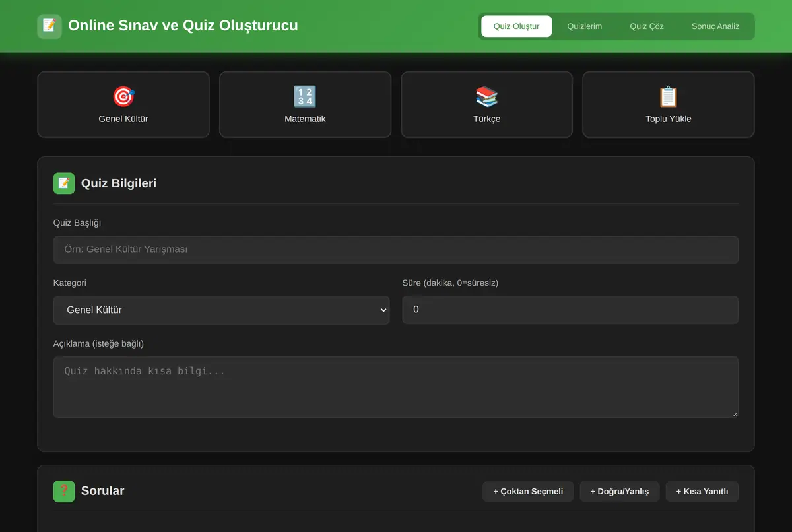792x532 pixels.
Task: Open the Quizlerim tab
Action: coord(585,26)
